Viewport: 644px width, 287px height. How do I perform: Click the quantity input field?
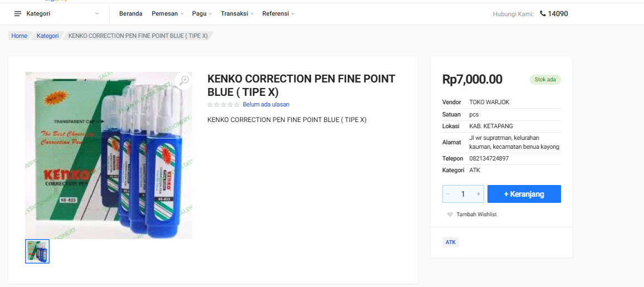click(x=463, y=194)
